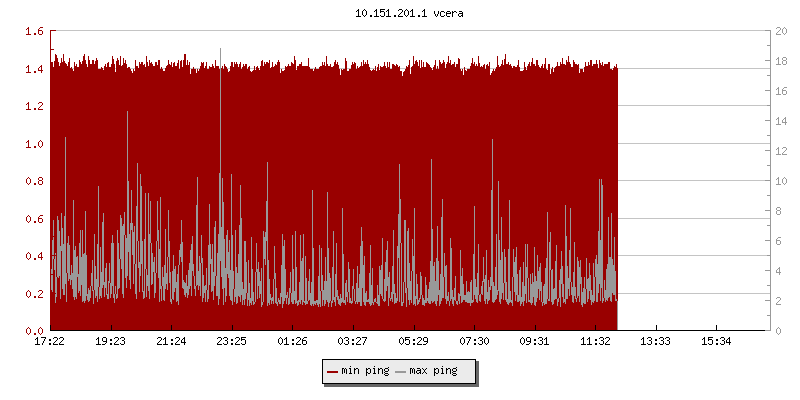Viewport: 800px width, 400px height.
Task: Select the 'min ping' legend label
Action: point(364,371)
